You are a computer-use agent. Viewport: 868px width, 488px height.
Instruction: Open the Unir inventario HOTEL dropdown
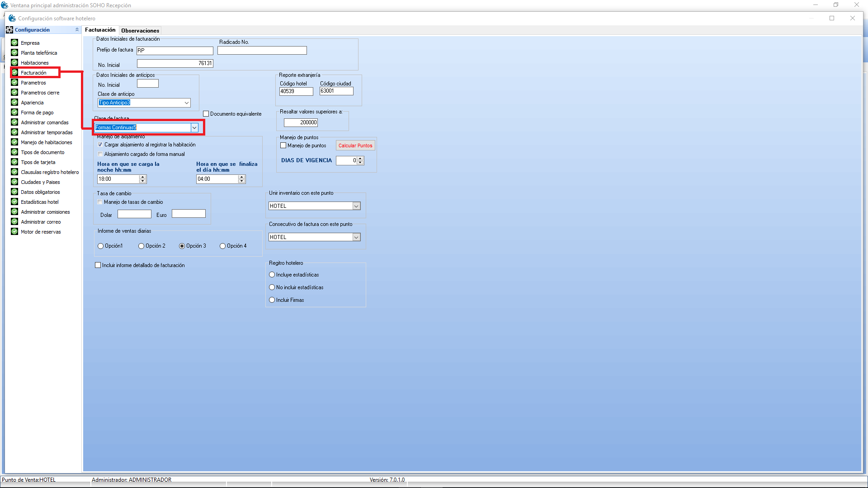356,206
